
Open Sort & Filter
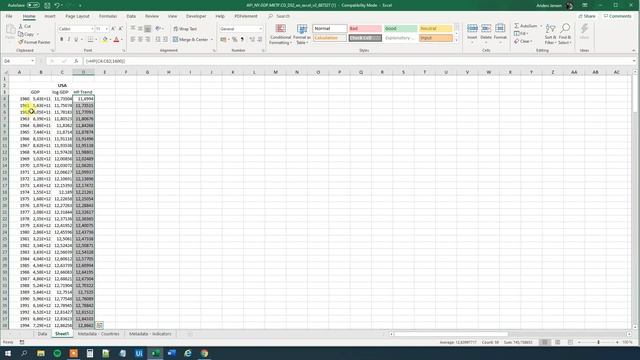coord(550,34)
